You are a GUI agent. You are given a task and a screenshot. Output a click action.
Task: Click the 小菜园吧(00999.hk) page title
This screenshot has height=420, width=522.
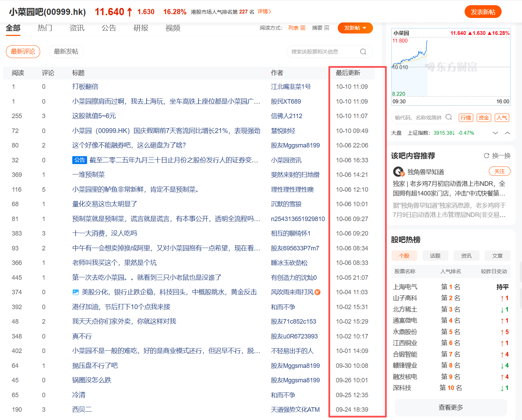pos(47,12)
